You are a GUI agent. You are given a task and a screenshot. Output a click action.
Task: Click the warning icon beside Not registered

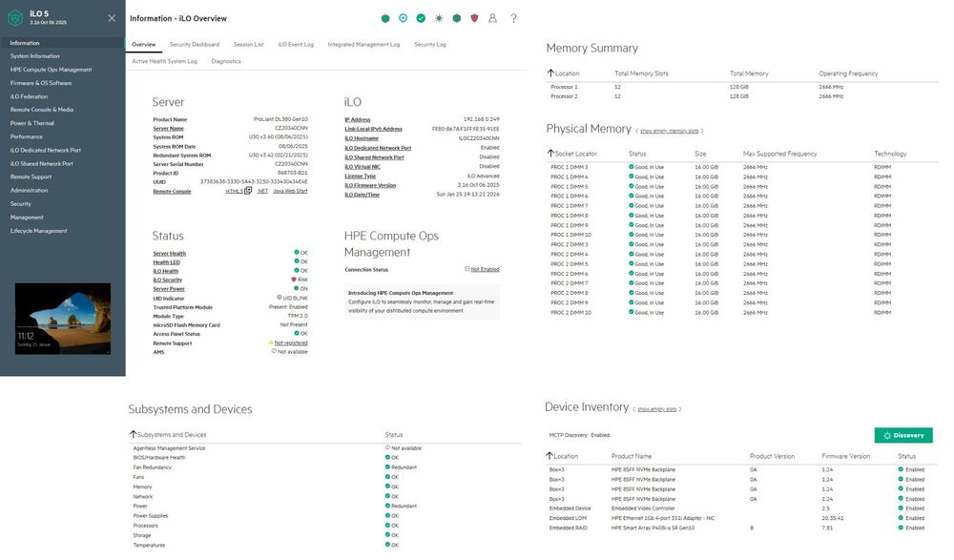coord(271,342)
